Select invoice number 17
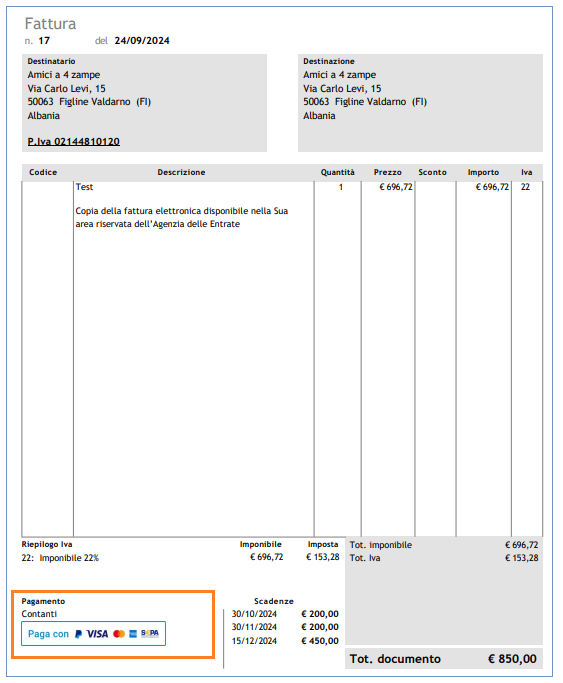Viewport: 563px width, 683px height. coord(44,41)
